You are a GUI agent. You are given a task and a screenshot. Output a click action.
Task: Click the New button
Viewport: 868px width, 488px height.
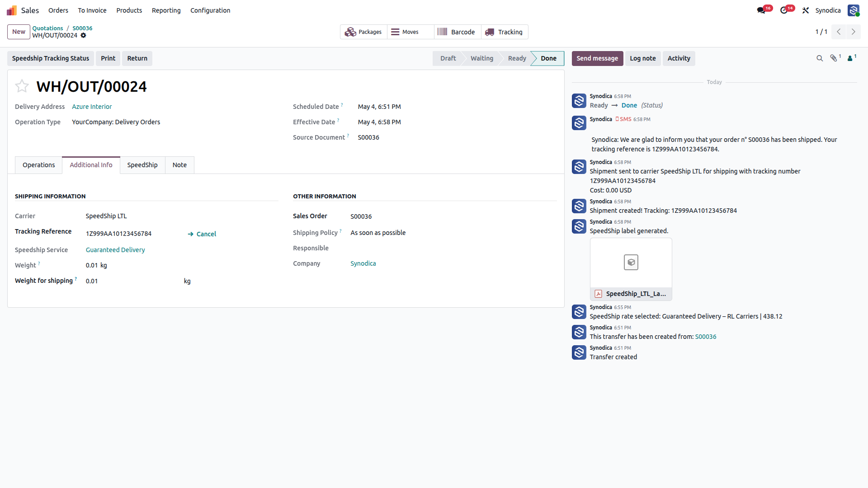point(19,32)
